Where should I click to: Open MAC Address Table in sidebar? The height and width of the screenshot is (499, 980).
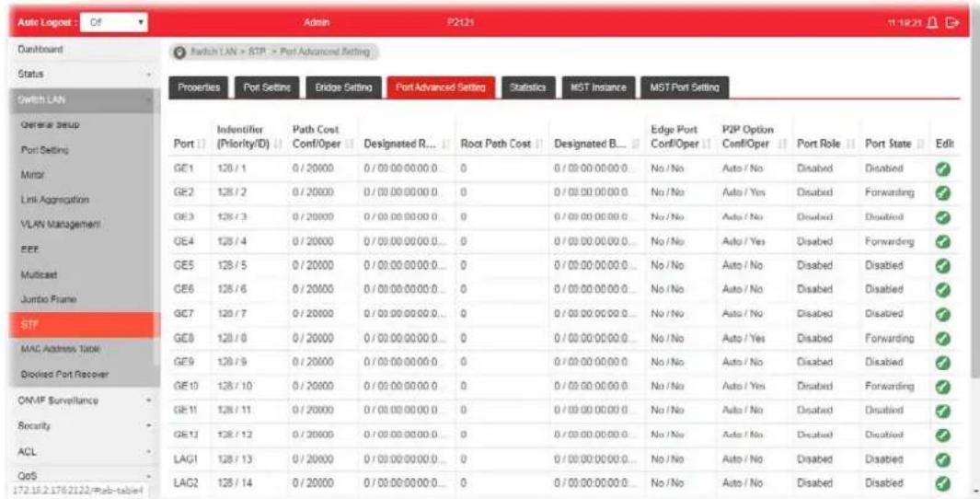(x=82, y=349)
